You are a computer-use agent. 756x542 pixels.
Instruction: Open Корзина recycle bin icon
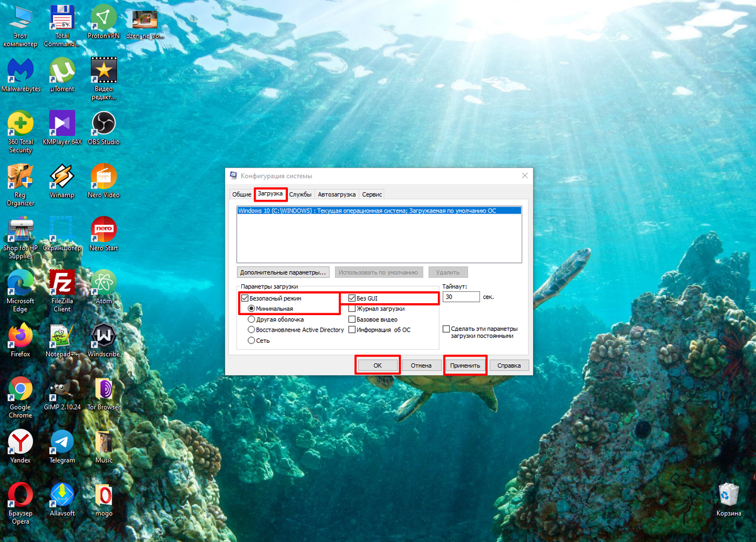click(x=728, y=499)
